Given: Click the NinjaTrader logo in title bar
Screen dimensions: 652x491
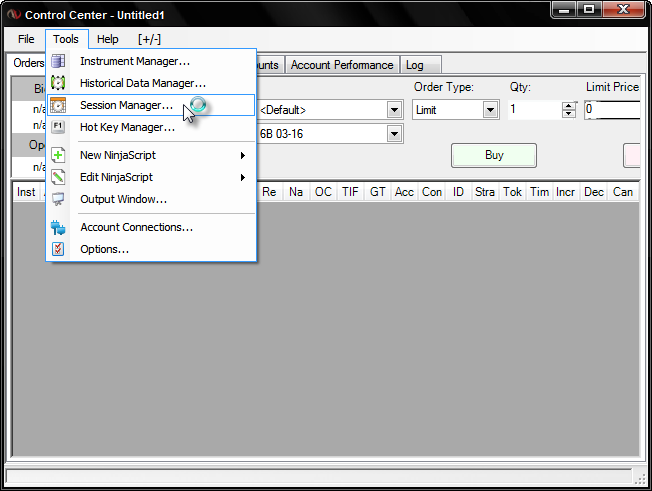Looking at the screenshot, I should 14,15.
